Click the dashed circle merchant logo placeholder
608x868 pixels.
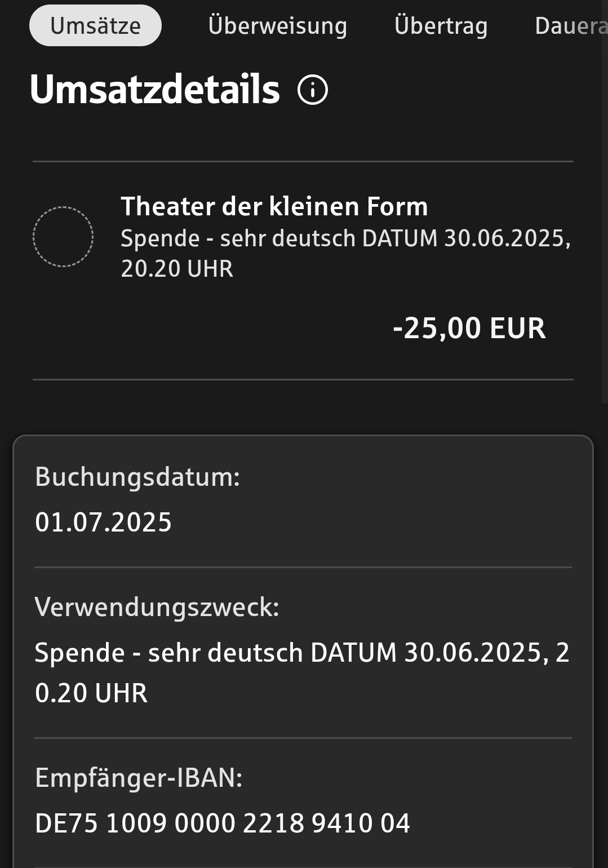pos(63,237)
